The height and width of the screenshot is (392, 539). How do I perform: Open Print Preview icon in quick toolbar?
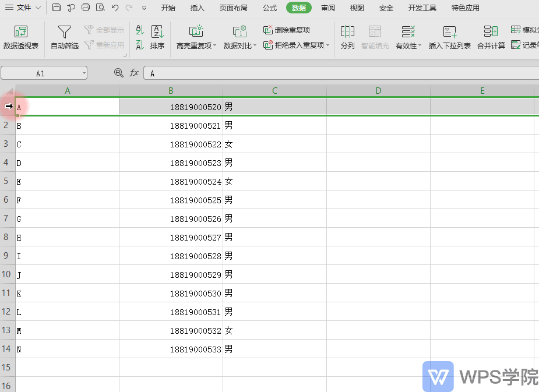coord(100,7)
